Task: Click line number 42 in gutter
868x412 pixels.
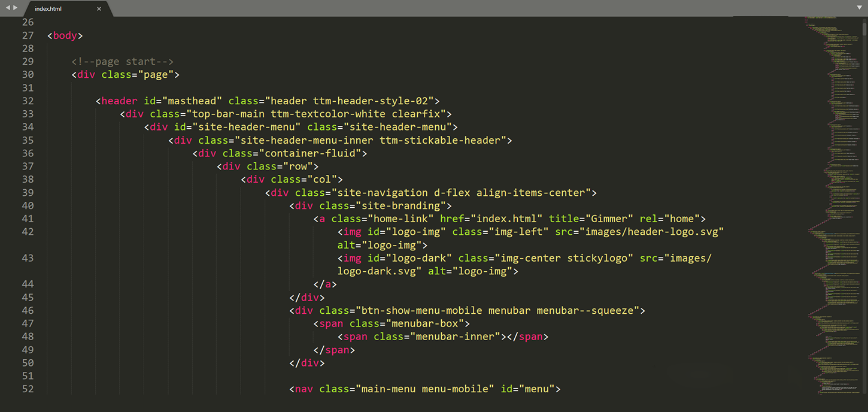Action: pyautogui.click(x=28, y=232)
